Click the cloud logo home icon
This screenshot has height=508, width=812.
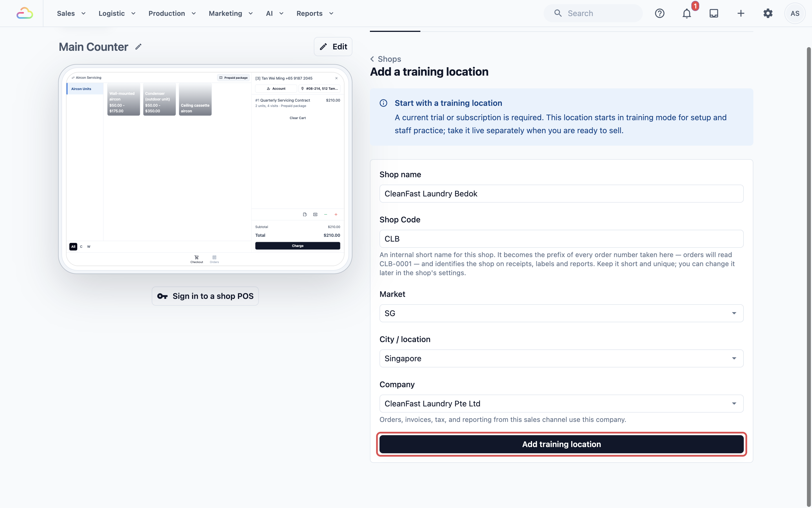25,14
